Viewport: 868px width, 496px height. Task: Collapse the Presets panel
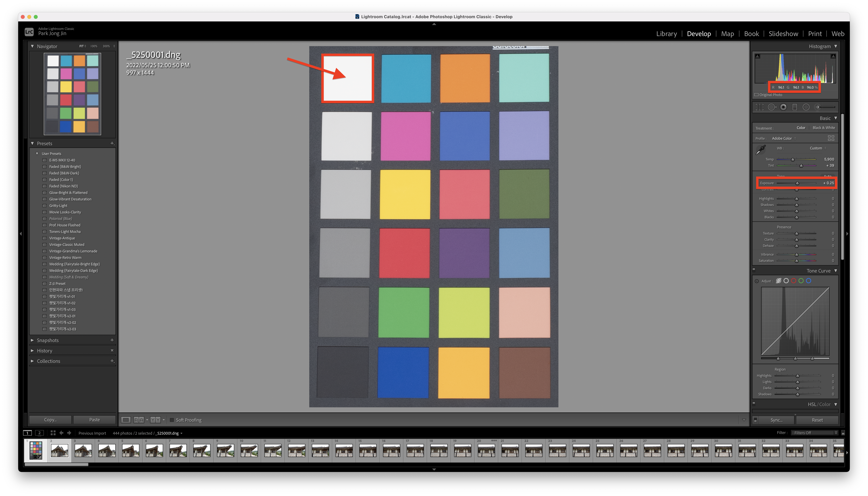pos(32,143)
